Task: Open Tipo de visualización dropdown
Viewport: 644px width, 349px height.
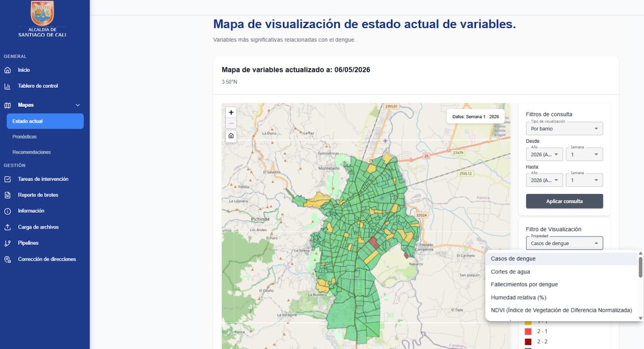Action: [x=565, y=129]
